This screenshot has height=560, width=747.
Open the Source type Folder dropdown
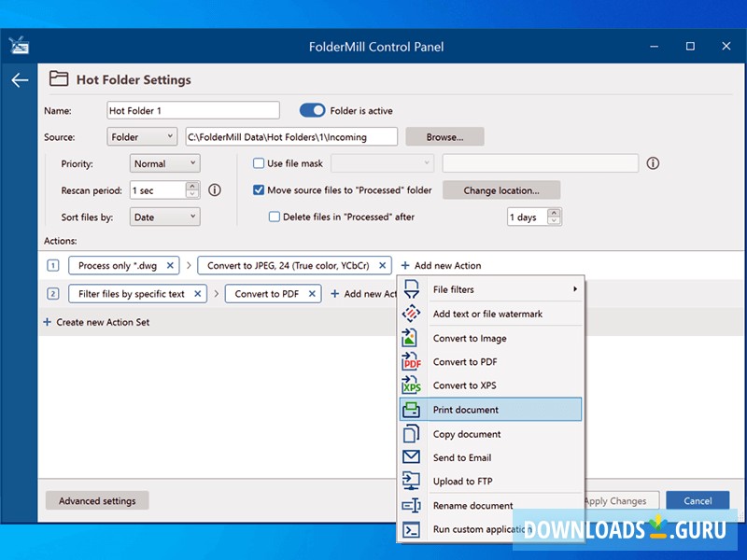(x=142, y=136)
